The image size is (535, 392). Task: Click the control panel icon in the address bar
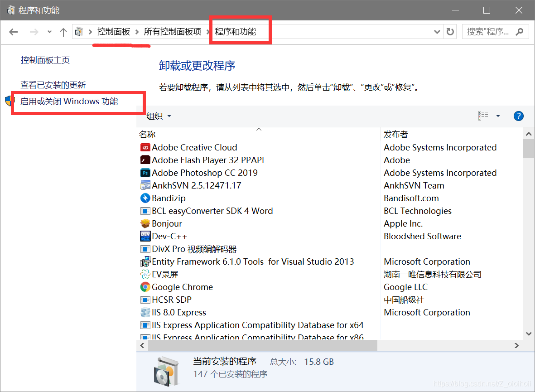[x=79, y=32]
